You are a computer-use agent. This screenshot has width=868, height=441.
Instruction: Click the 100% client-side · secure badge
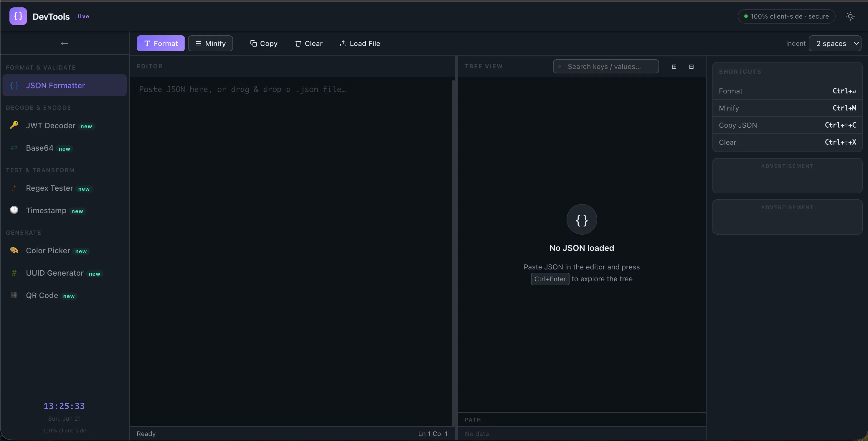coord(786,16)
